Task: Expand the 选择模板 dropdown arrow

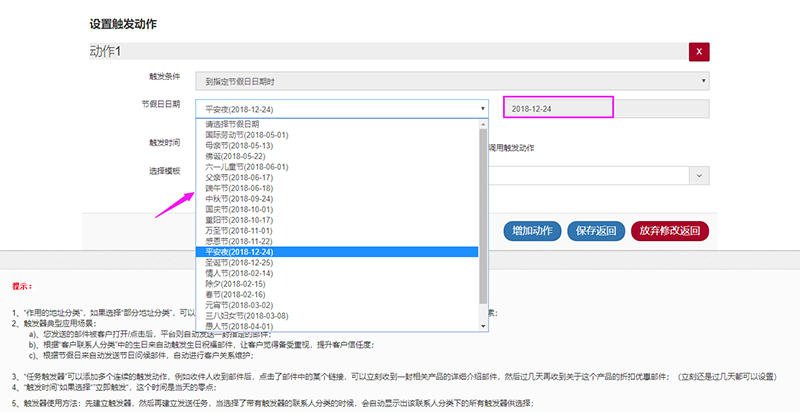Action: coord(696,175)
